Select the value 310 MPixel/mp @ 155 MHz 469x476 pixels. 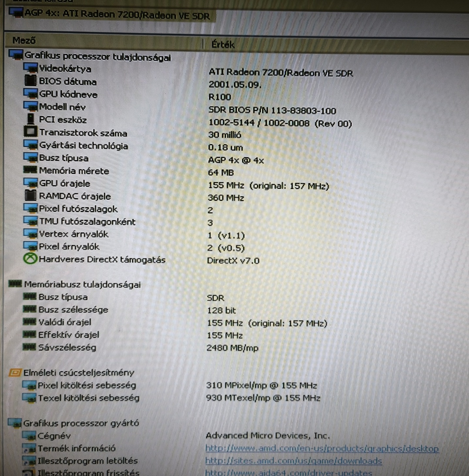pyautogui.click(x=261, y=385)
